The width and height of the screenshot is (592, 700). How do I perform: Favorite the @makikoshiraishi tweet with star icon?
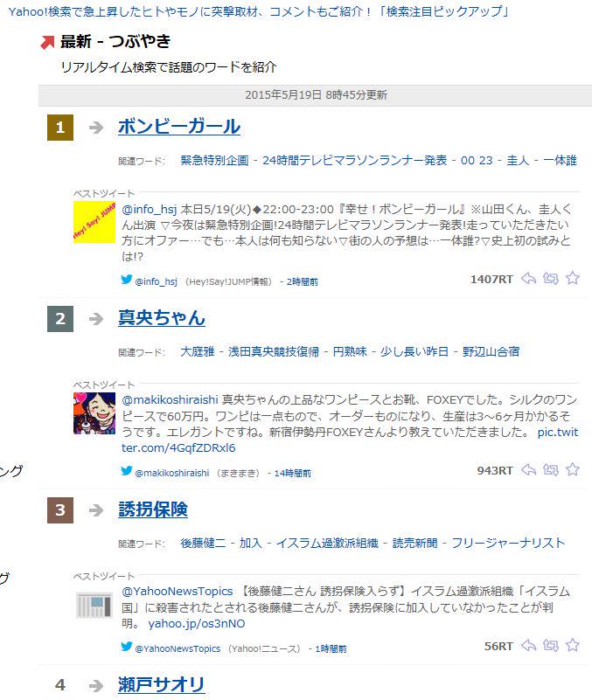573,469
